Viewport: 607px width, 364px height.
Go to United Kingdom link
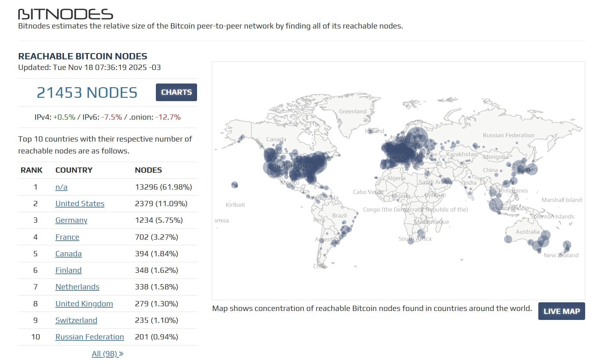pos(84,304)
